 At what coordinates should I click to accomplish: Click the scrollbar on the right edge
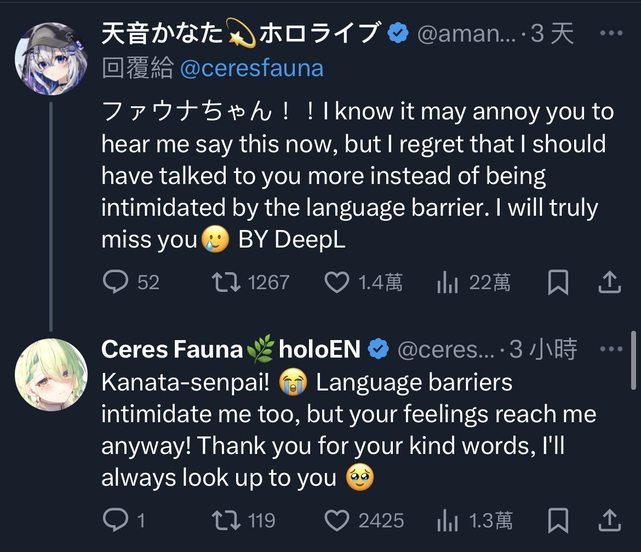pos(633,360)
